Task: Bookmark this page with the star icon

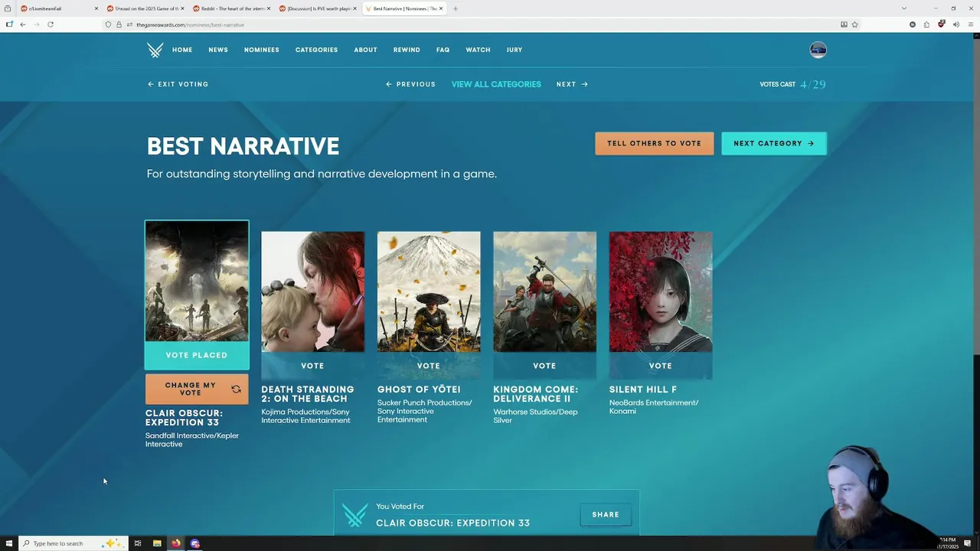Action: coord(854,24)
